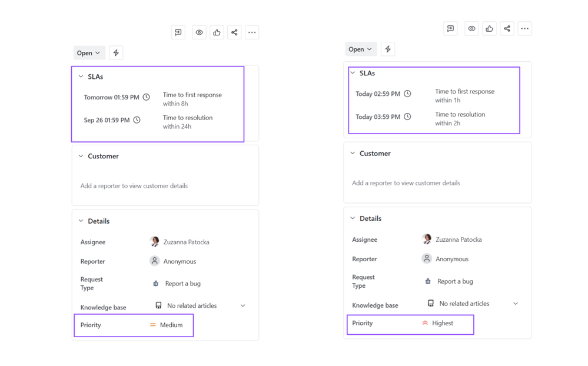Click the feedback icon in the left panel
Screen dimensions: 588x366
pos(178,32)
